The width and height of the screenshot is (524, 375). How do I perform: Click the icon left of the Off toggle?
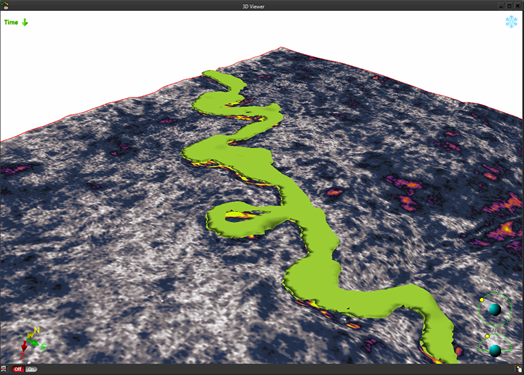[4, 369]
